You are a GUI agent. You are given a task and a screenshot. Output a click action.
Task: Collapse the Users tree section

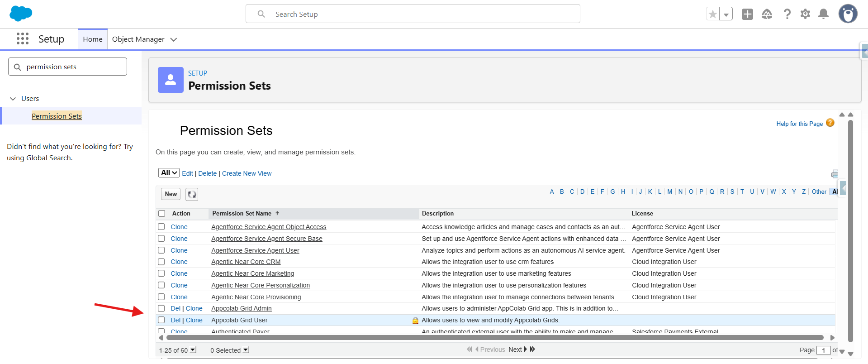pyautogui.click(x=13, y=99)
